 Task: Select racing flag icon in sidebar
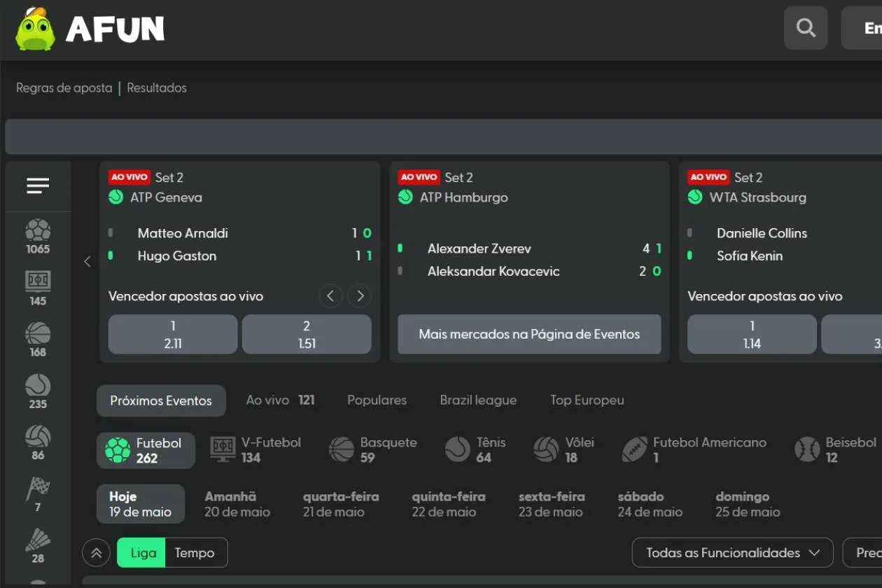[x=38, y=489]
